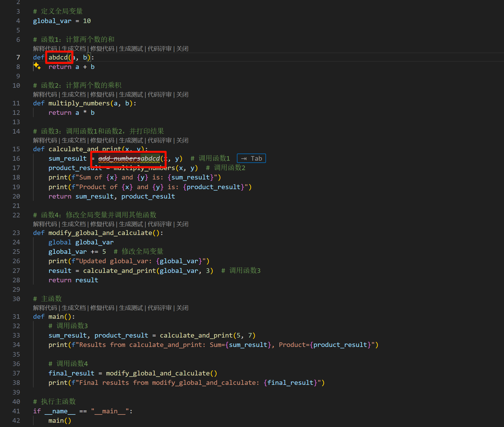504x427 pixels.
Task: Click the abdcd function name on line 7
Action: coord(58,58)
